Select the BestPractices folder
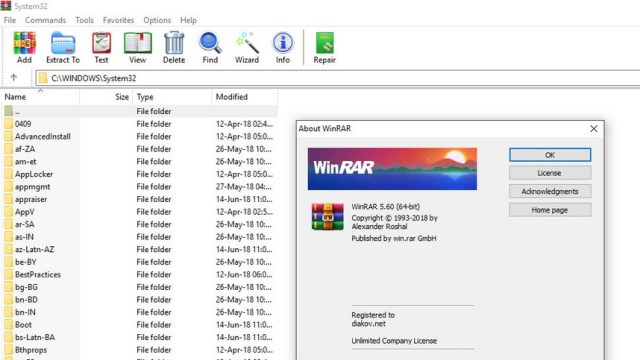 (x=38, y=275)
